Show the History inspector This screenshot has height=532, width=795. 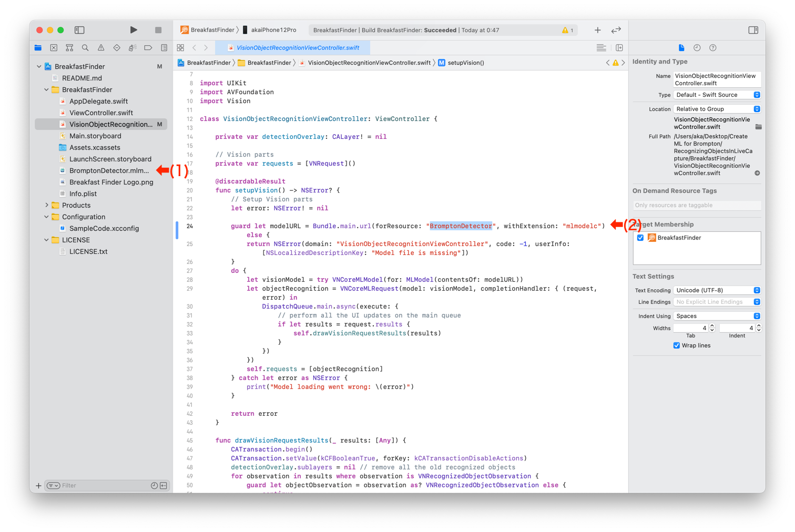697,48
